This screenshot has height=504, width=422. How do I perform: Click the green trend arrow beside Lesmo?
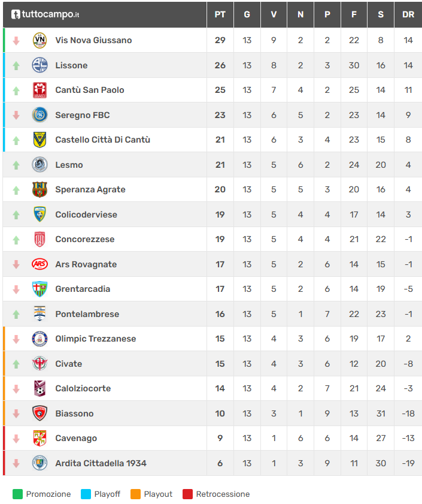[x=16, y=165]
